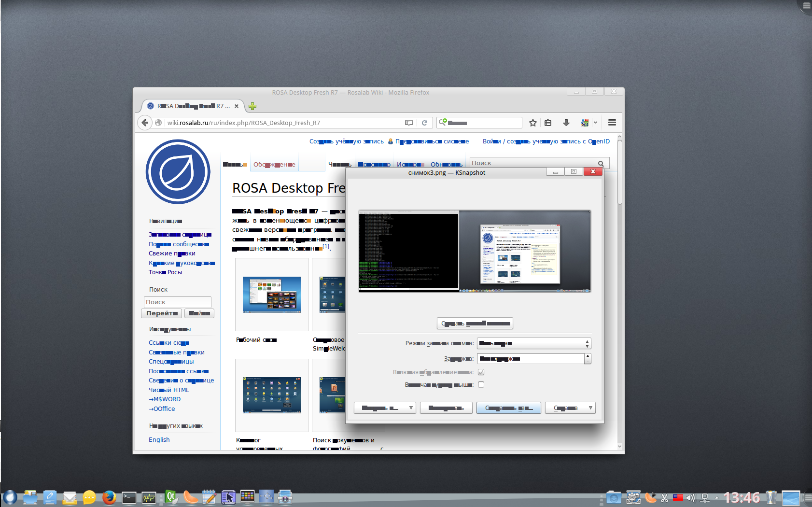The width and height of the screenshot is (812, 507).
Task: Open the Qt application in the taskbar
Action: pyautogui.click(x=171, y=497)
